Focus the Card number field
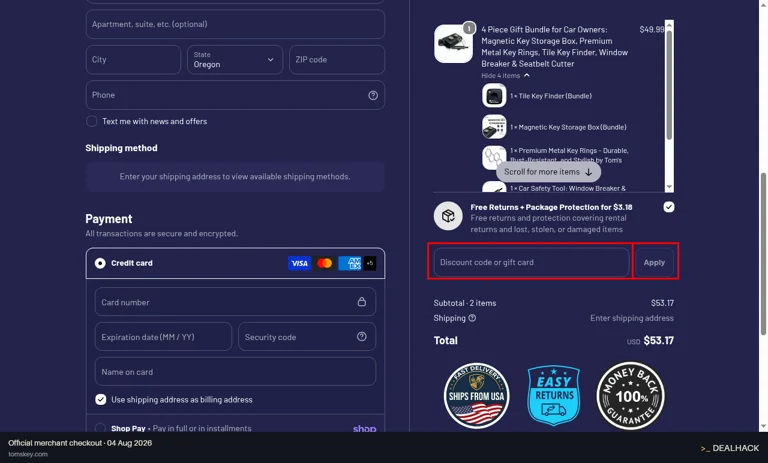The height and width of the screenshot is (463, 768). [235, 302]
